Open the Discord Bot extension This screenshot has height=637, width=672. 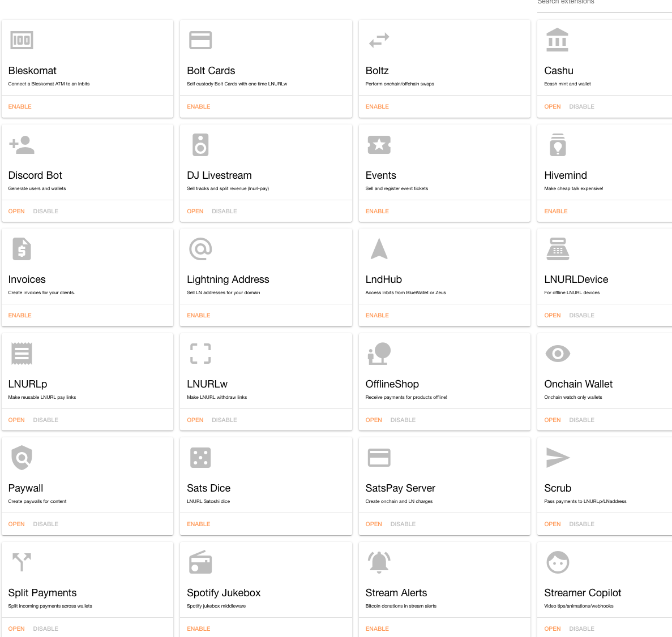[x=16, y=211]
